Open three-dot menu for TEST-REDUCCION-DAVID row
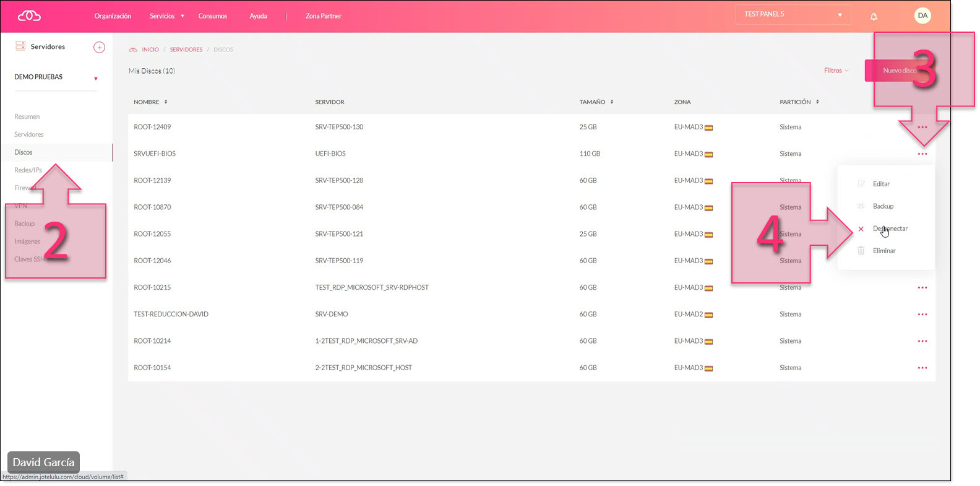Screen dimensions: 980x486 tap(922, 315)
